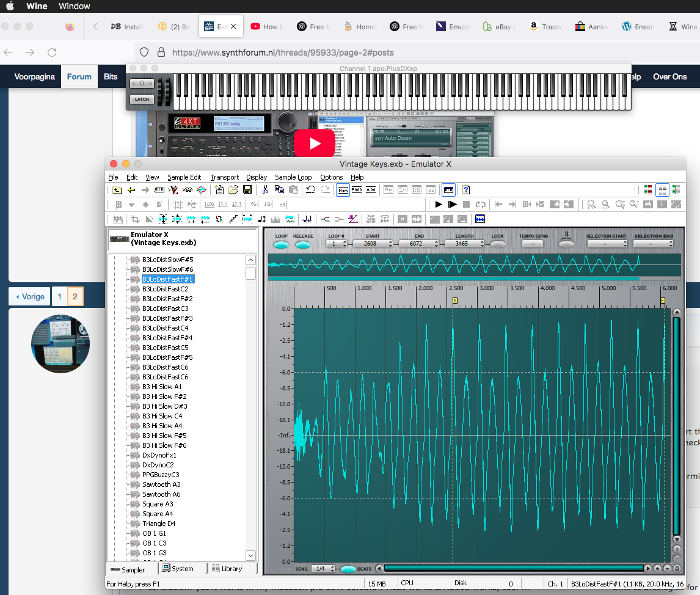The width and height of the screenshot is (700, 595).
Task: Toggle the triplet (3) beat button
Action: [566, 244]
